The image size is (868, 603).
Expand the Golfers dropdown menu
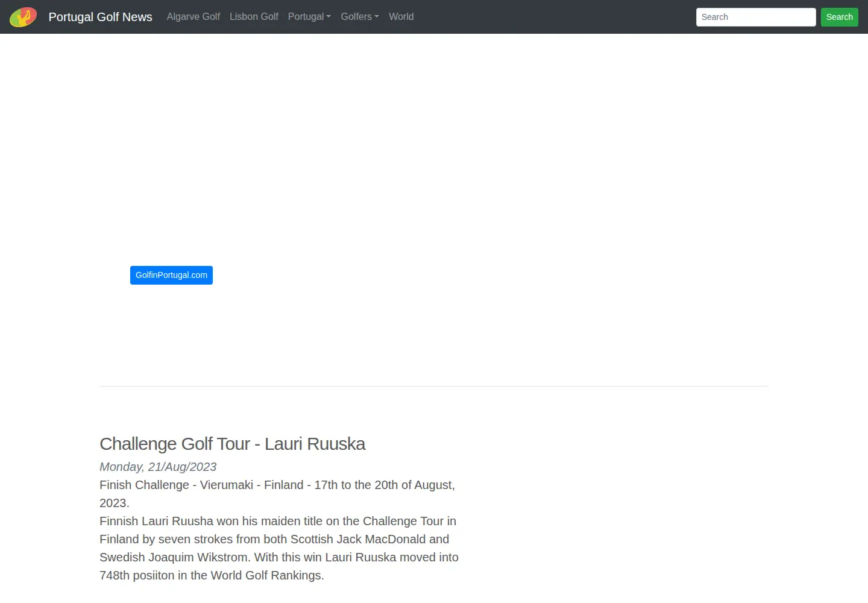[360, 17]
